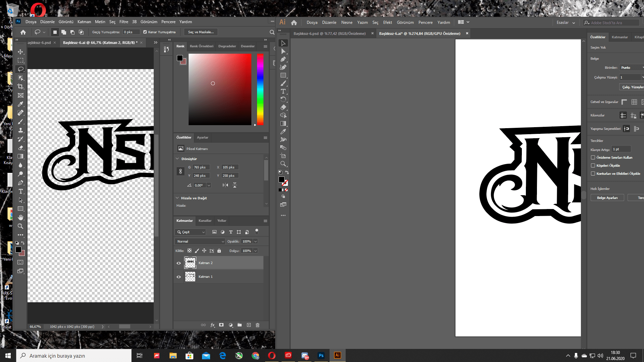
Task: Select the Photoshop Eyedropper tool
Action: (20, 104)
